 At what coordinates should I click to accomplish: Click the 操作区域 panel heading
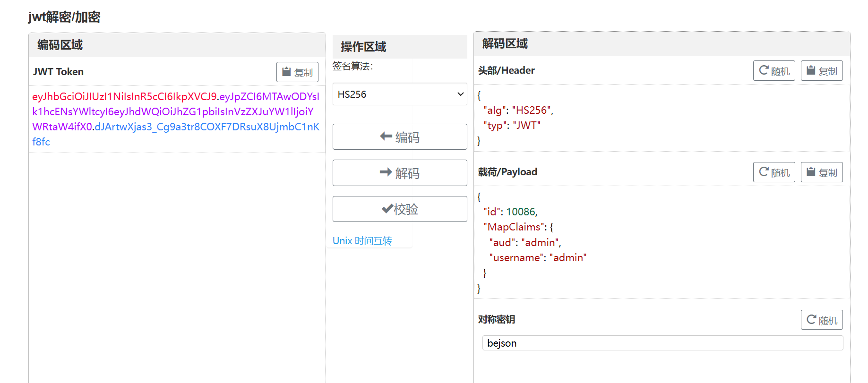363,47
